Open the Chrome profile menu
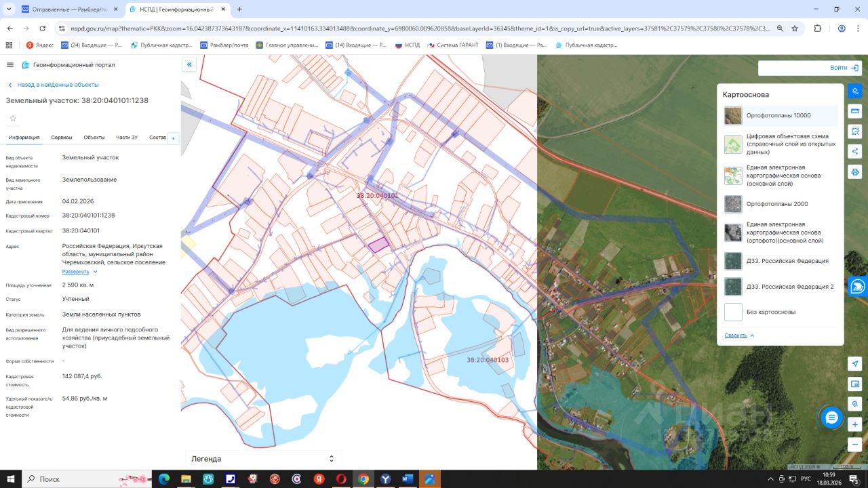This screenshot has width=868, height=488. [842, 28]
